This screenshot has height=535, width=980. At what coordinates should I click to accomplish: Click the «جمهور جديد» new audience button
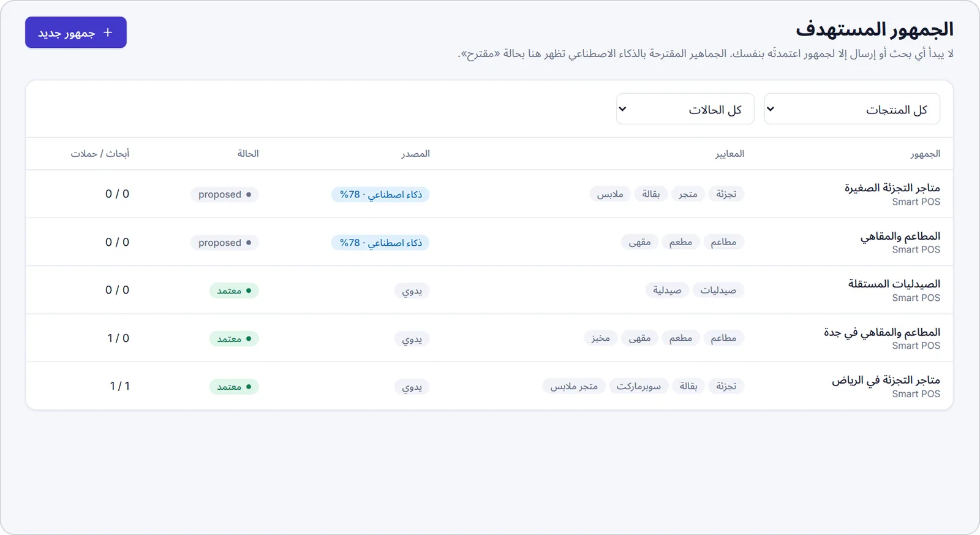click(x=76, y=32)
